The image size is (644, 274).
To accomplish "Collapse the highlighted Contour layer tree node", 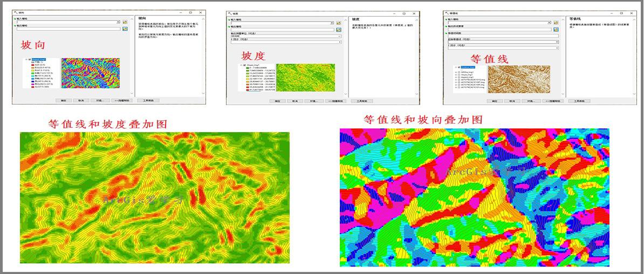I will [455, 67].
